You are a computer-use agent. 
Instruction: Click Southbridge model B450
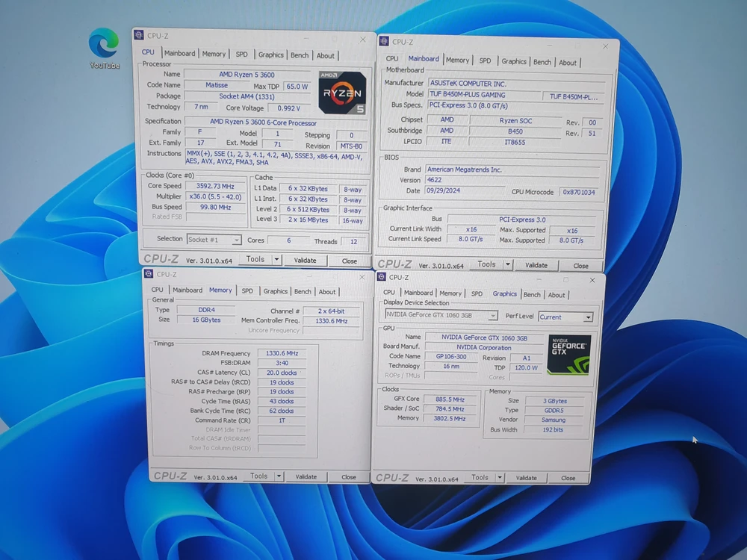click(515, 131)
